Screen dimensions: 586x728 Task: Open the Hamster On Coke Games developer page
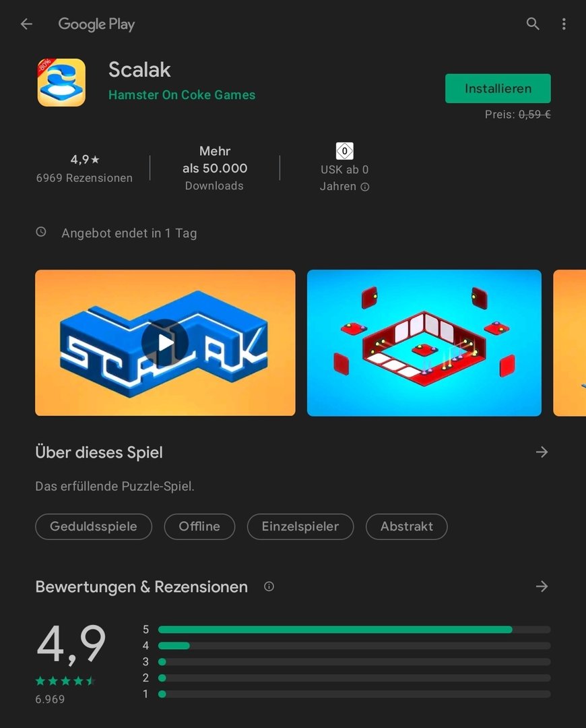point(182,95)
